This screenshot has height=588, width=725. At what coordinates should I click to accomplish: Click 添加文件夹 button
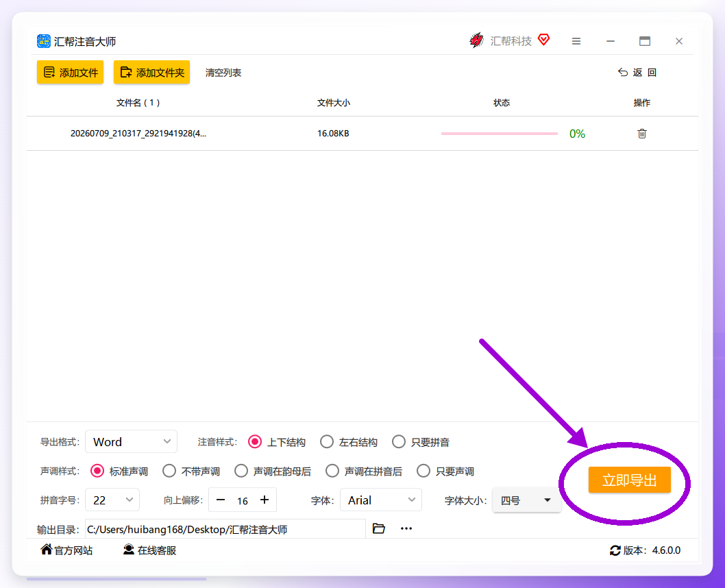pyautogui.click(x=151, y=72)
